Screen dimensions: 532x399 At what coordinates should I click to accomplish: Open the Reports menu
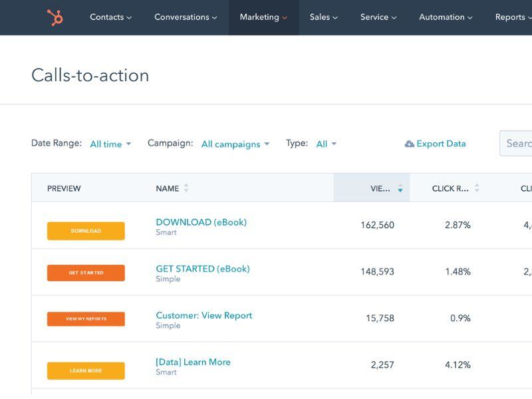point(513,17)
